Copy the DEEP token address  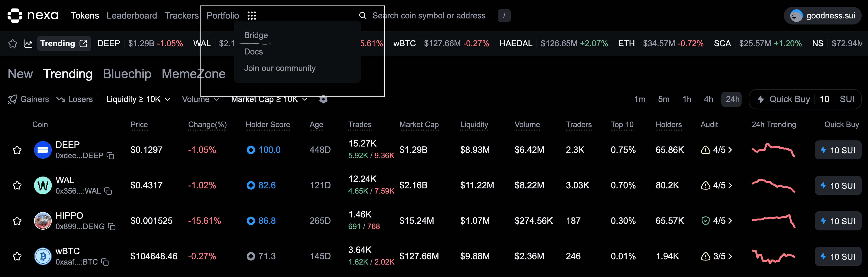(111, 156)
